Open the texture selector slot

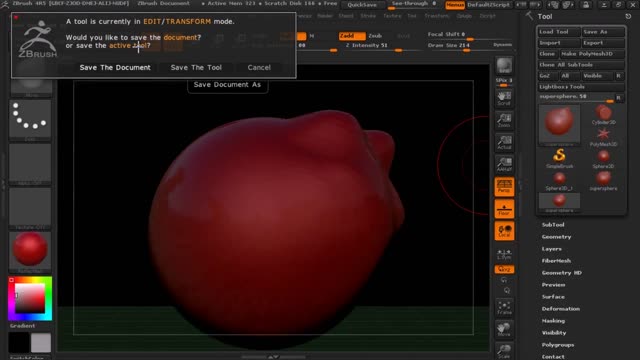pyautogui.click(x=30, y=208)
